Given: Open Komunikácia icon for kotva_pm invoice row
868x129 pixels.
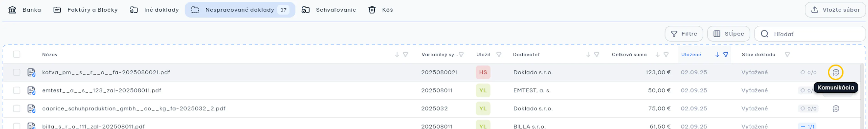Looking at the screenshot, I should [x=835, y=72].
